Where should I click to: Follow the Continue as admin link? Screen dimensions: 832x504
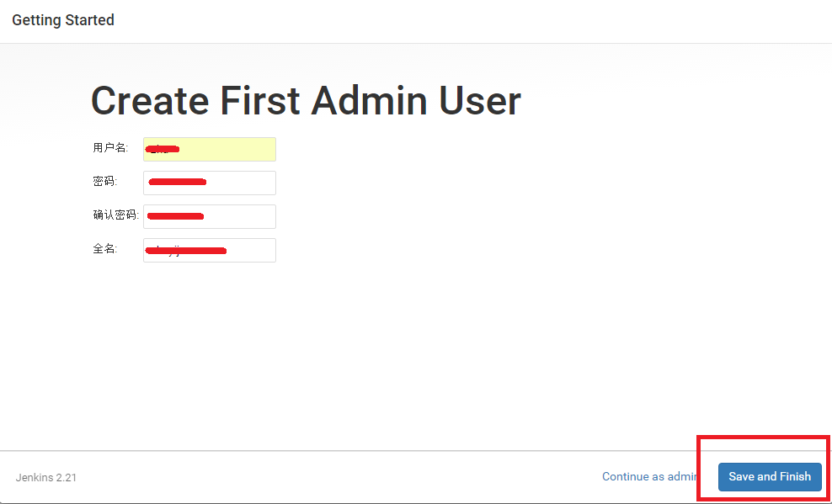[x=649, y=476]
